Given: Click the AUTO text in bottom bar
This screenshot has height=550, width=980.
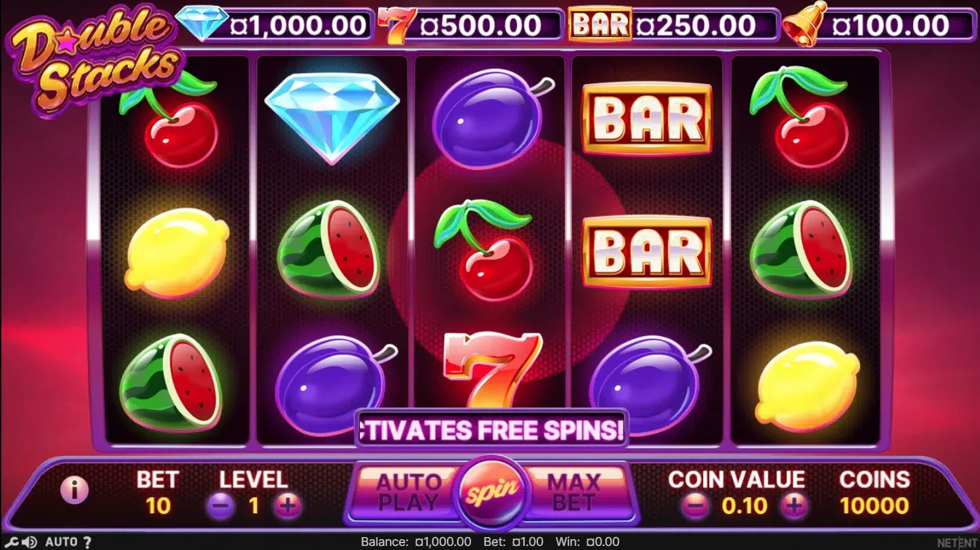Looking at the screenshot, I should (61, 542).
